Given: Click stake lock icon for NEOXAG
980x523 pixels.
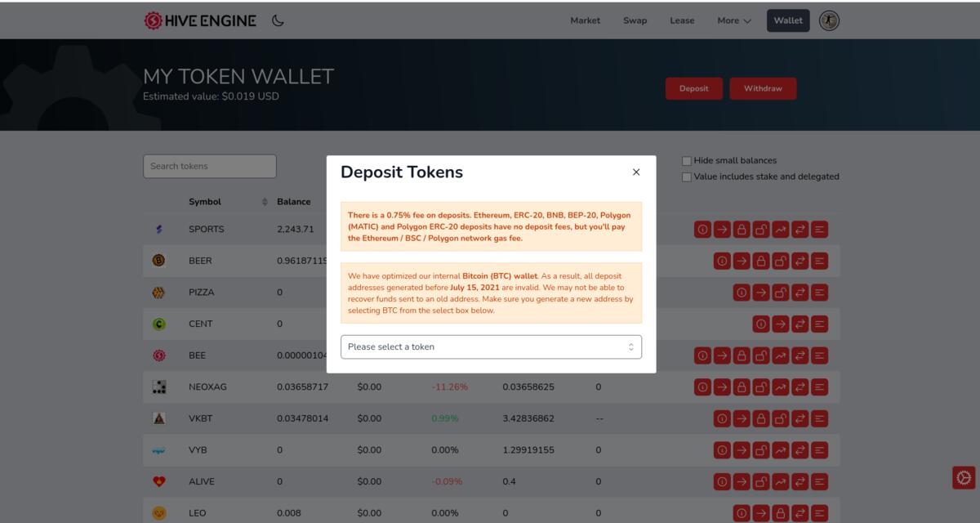Looking at the screenshot, I should (x=742, y=387).
